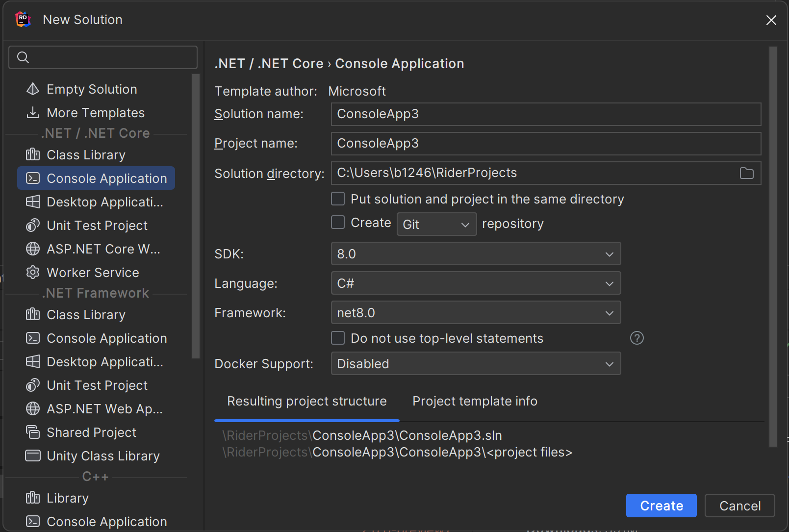Image resolution: width=789 pixels, height=532 pixels.
Task: Pick C++ Console Application icon
Action: click(x=33, y=522)
